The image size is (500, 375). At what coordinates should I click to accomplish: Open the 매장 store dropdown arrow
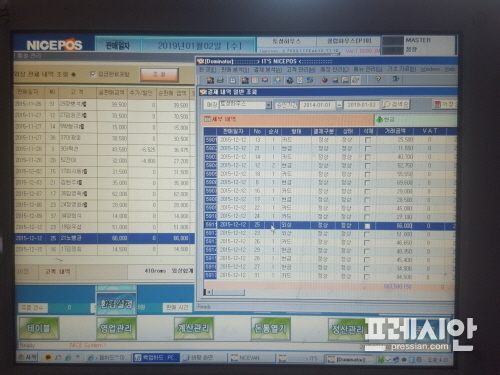click(x=269, y=105)
